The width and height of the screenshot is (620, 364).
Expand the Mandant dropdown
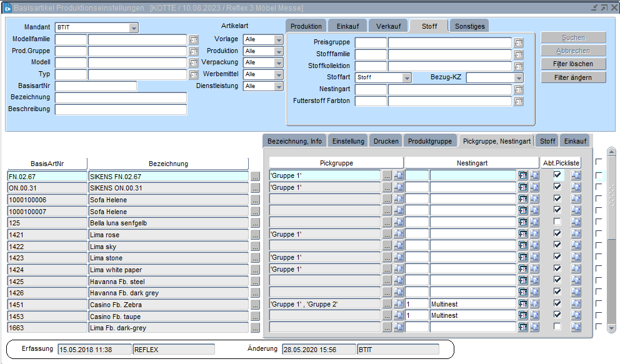click(134, 28)
